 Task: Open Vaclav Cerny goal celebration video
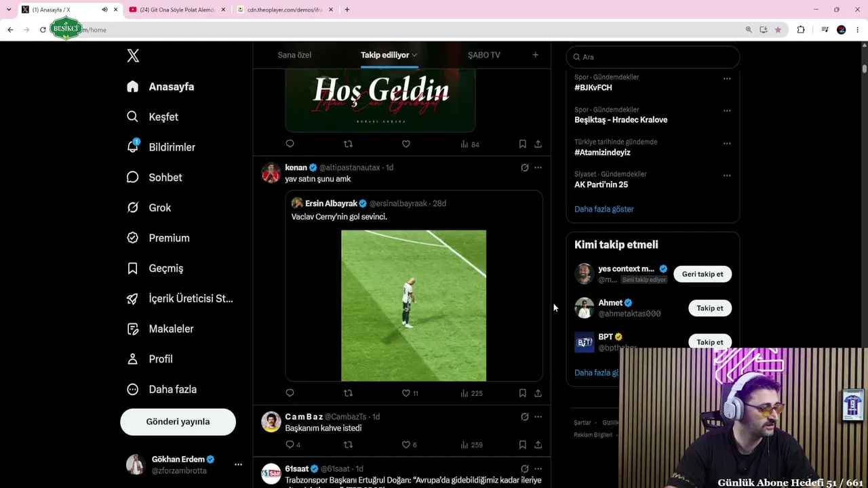point(414,306)
